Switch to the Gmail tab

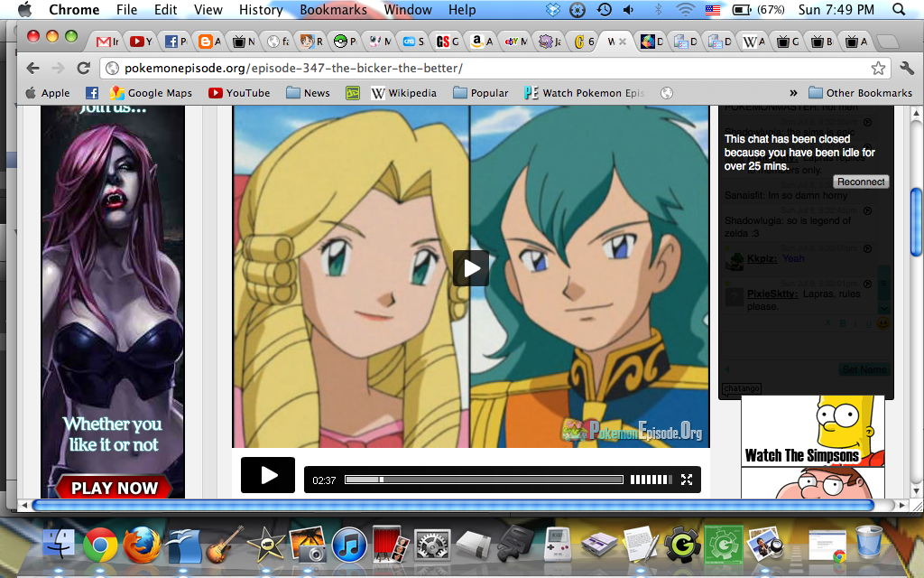[108, 42]
